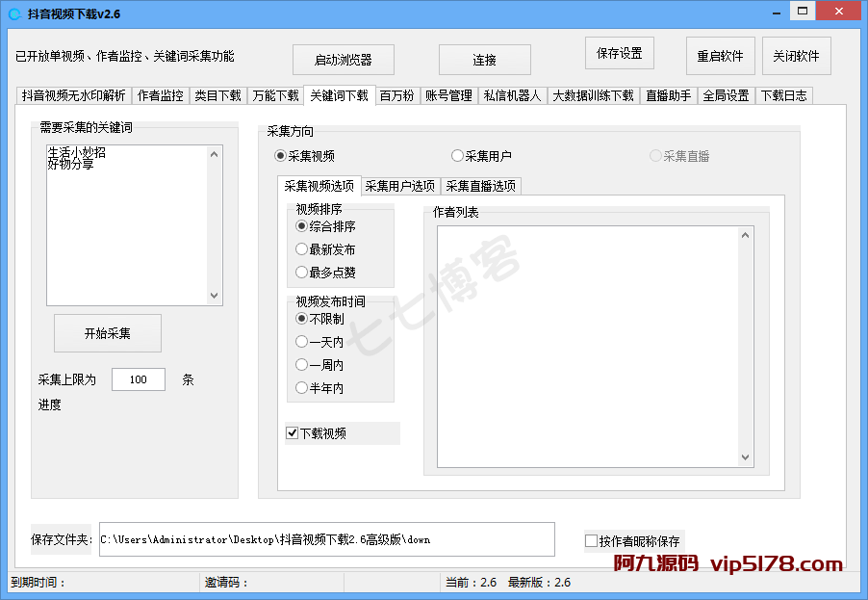Screen dimensions: 868x600
Task: Choose 最多点赞 video sorting
Action: point(325,272)
